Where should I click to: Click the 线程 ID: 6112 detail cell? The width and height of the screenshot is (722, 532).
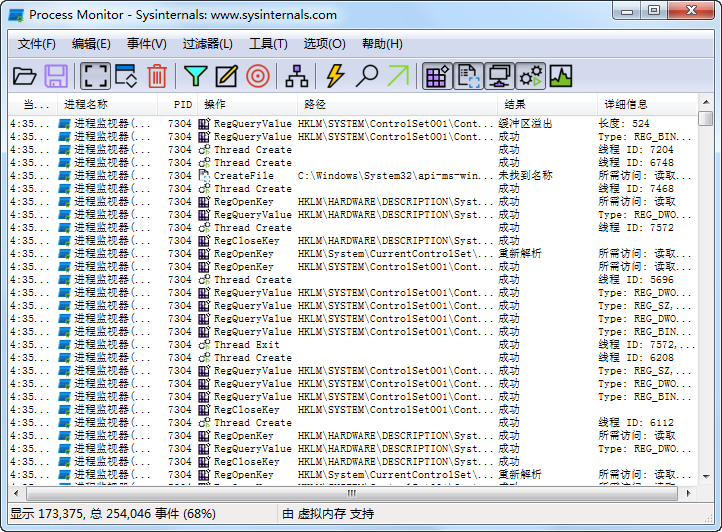click(635, 422)
